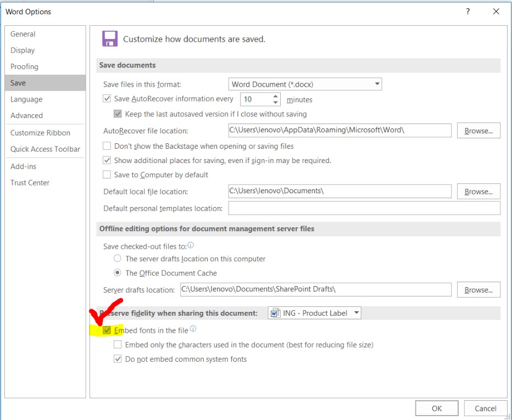Click info icon next to Save checked-out files to
512x420 pixels.
tap(191, 245)
